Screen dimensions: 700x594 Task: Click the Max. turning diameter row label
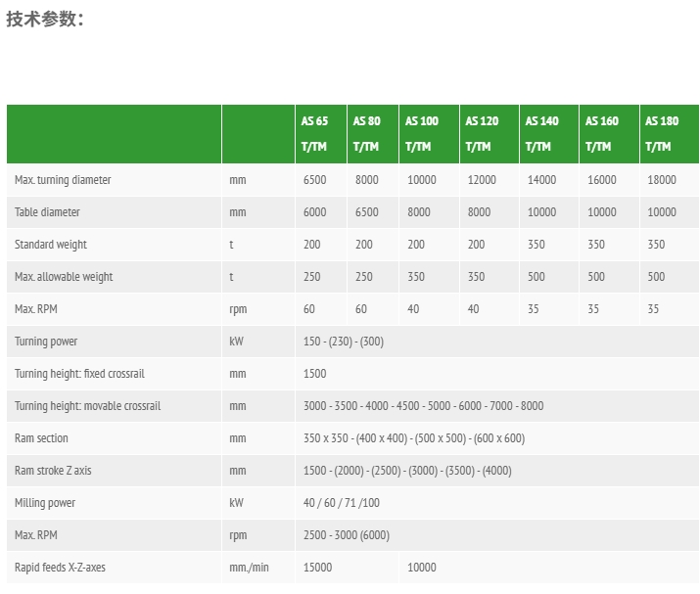coord(63,180)
